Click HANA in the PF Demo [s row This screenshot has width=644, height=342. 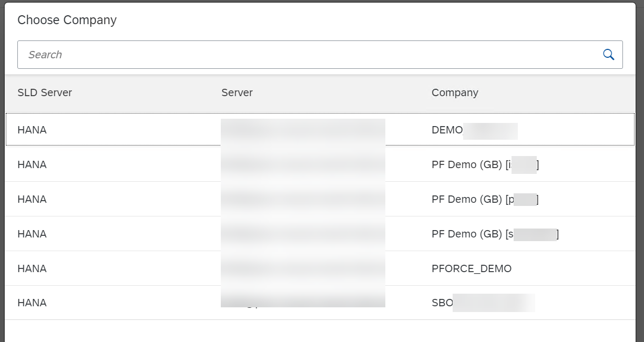point(32,234)
